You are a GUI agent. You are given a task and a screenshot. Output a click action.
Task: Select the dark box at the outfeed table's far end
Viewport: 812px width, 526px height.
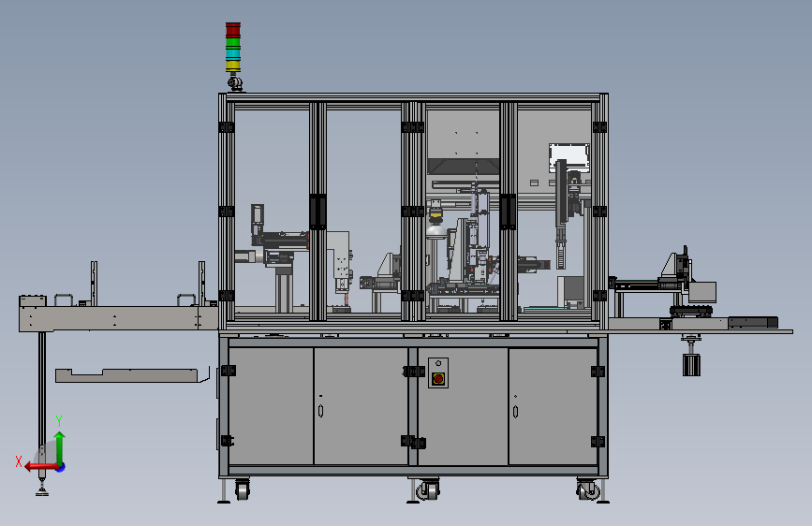pos(753,323)
